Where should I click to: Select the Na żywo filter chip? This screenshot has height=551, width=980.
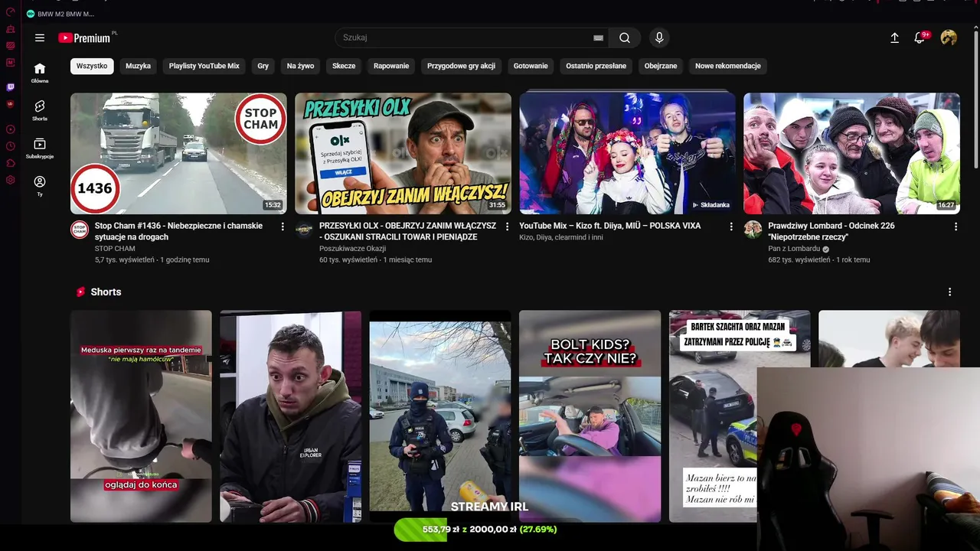click(x=301, y=66)
